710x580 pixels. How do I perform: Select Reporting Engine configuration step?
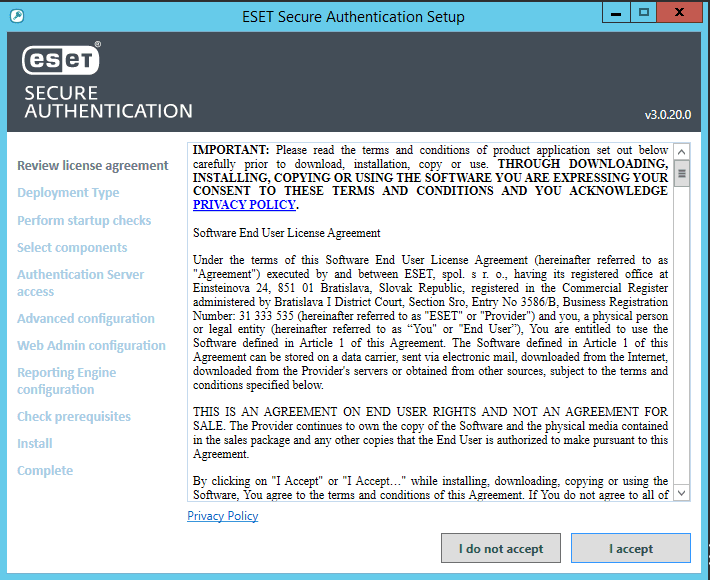67,381
